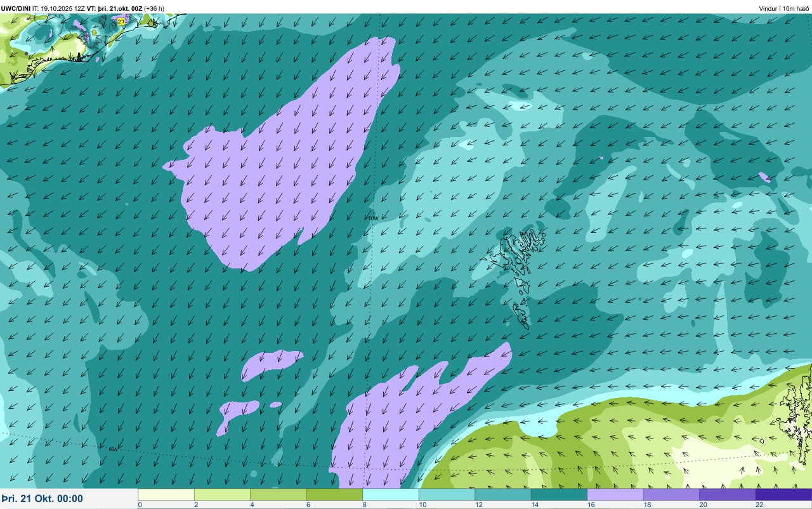Click the 'UWC/DINI' model label

(15, 9)
